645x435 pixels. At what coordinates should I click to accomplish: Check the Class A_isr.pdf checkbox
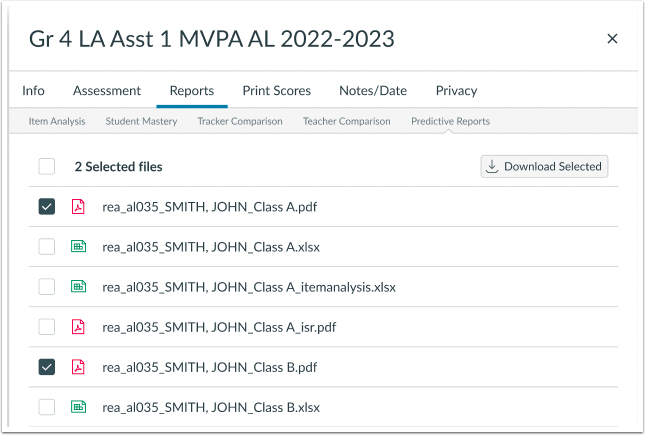click(x=47, y=327)
